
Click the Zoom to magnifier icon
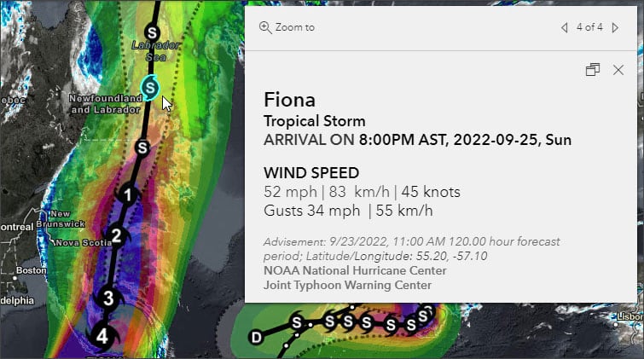click(x=265, y=27)
